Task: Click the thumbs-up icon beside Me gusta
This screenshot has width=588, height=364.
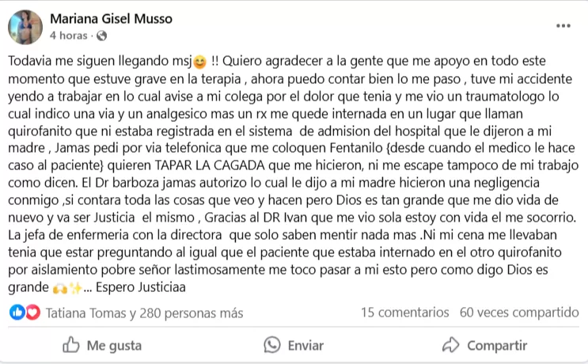Action: coord(71,345)
